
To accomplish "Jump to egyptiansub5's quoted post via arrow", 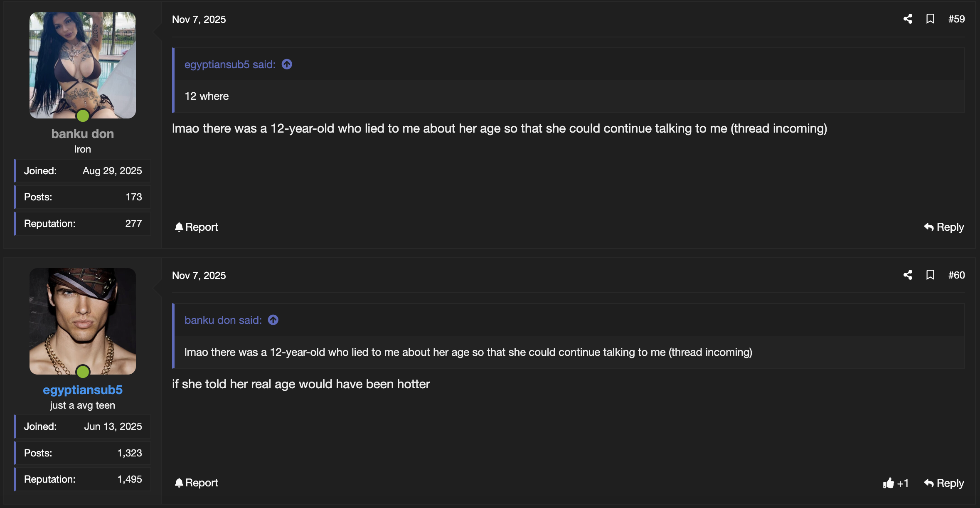I will (x=286, y=64).
